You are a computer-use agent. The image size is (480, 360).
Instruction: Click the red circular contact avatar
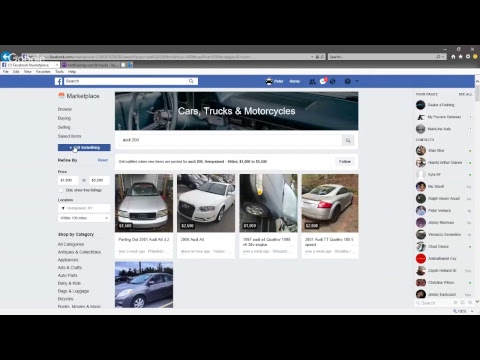(421, 258)
